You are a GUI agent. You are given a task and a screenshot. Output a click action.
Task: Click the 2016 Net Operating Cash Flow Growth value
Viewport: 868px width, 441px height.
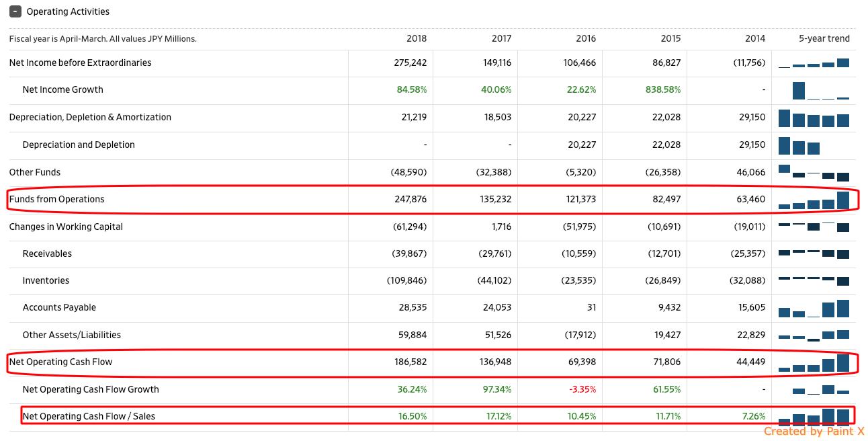(x=582, y=389)
